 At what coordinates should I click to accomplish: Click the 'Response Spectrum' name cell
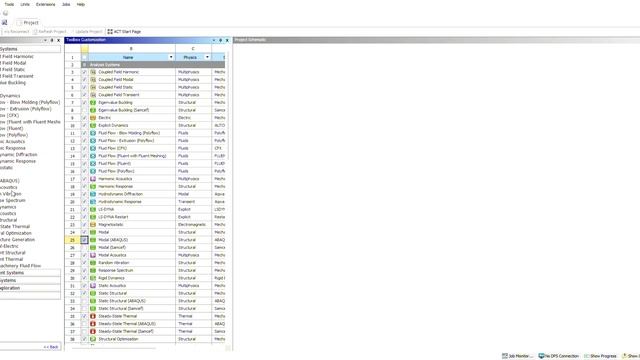pos(132,270)
